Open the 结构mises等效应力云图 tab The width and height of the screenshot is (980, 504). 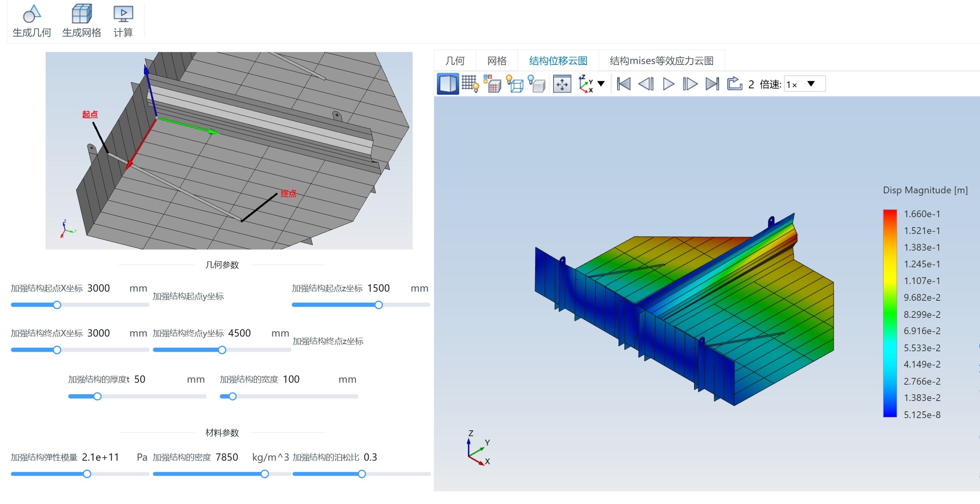(662, 60)
